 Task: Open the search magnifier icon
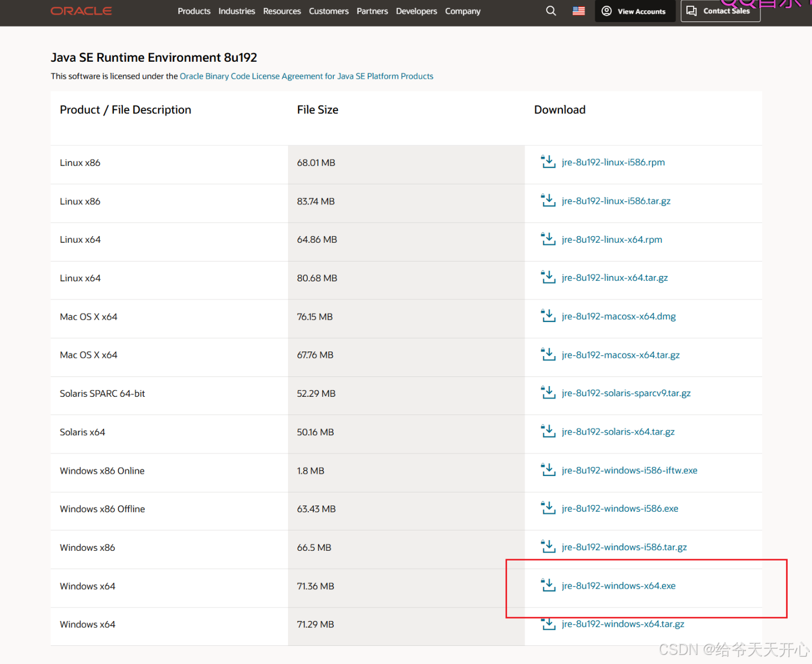point(551,11)
